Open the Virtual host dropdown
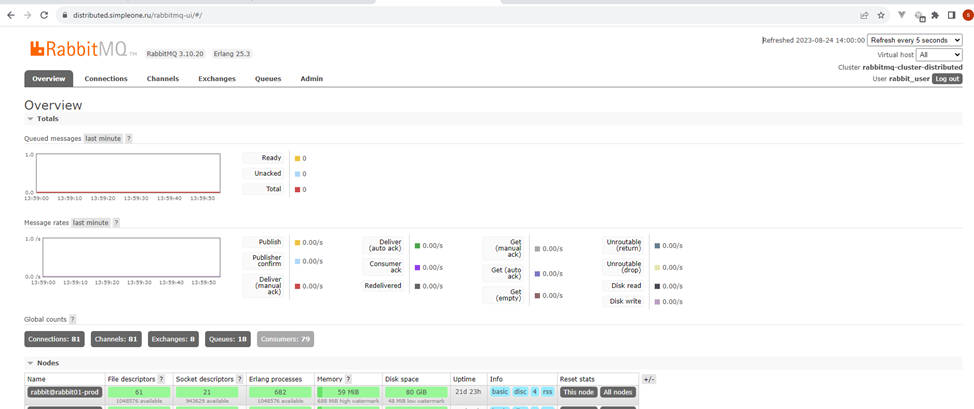 click(938, 55)
